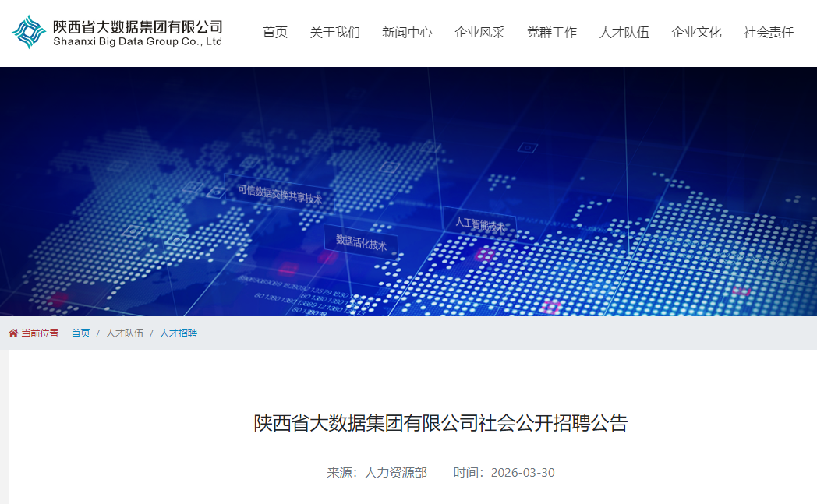Open the 党群工作 menu item

pos(552,32)
